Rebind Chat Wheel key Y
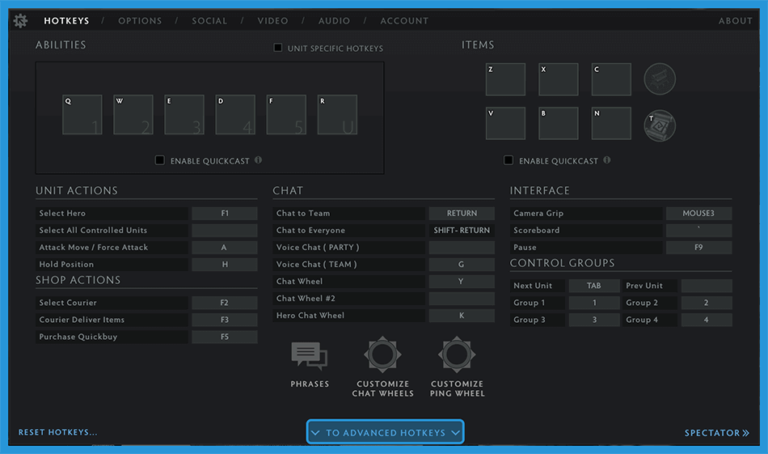Viewport: 768px width, 454px height. click(461, 281)
